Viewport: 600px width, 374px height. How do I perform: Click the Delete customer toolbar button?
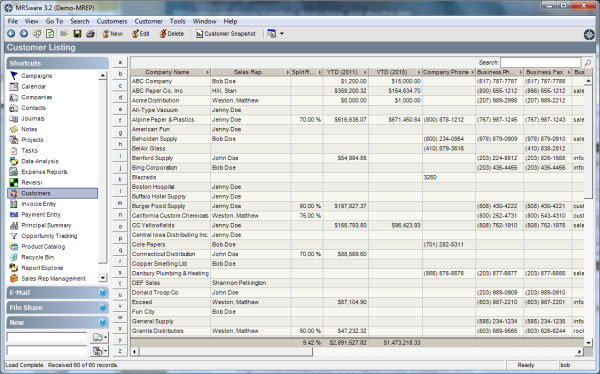(171, 34)
